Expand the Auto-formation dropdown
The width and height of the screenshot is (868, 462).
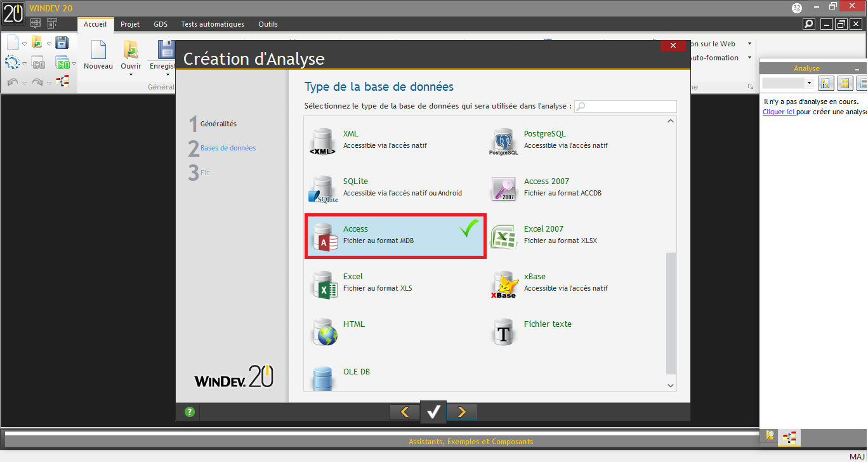[749, 58]
